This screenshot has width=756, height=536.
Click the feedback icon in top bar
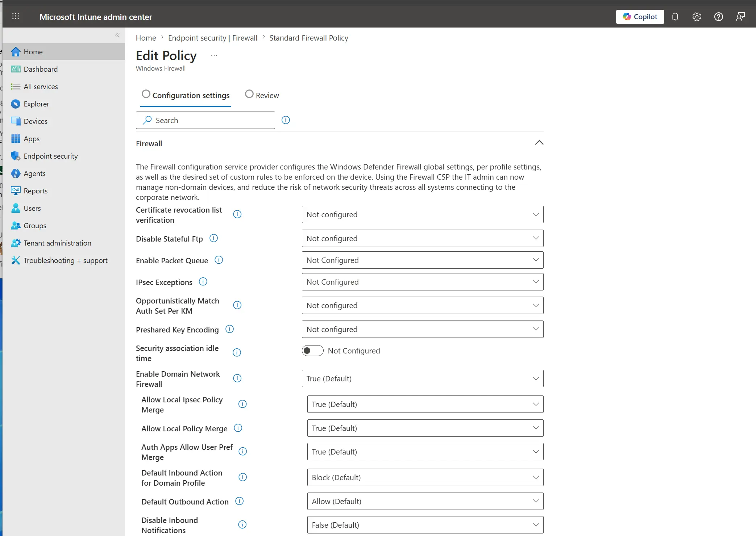click(x=740, y=17)
